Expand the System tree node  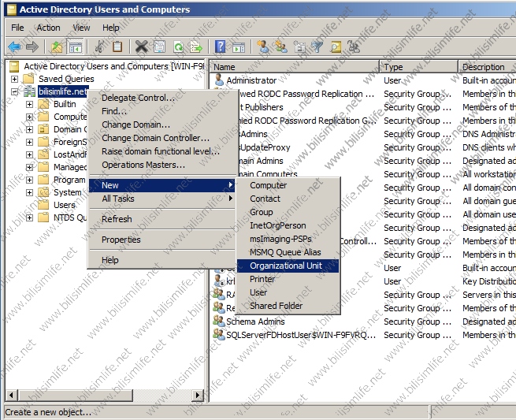tap(29, 192)
